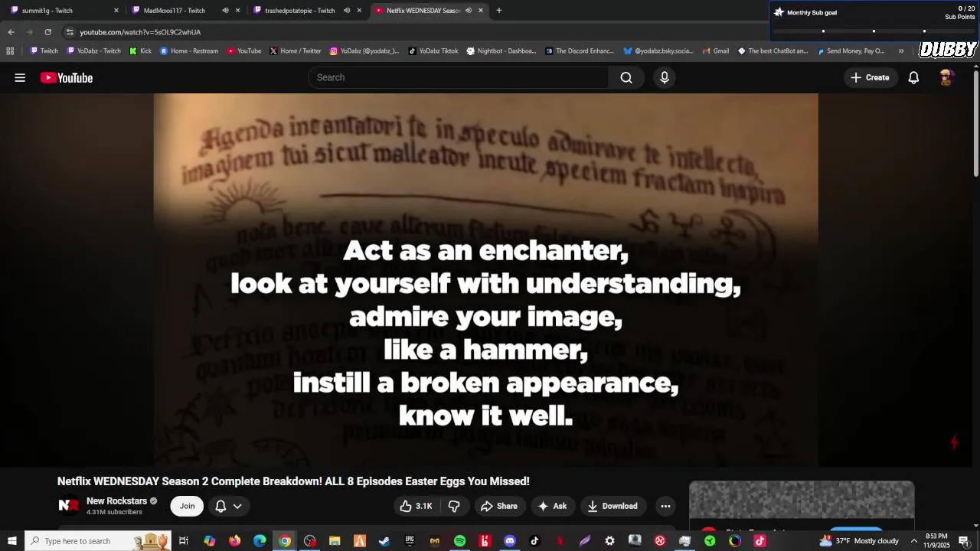Click the video player frame
Image resolution: width=980 pixels, height=551 pixels.
[485, 280]
